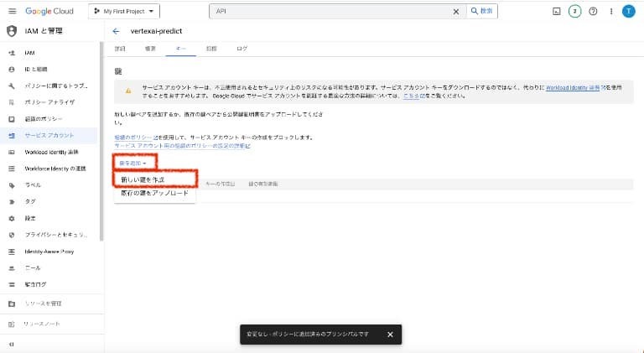
Task: Click the key creation date column header
Action: [221, 184]
